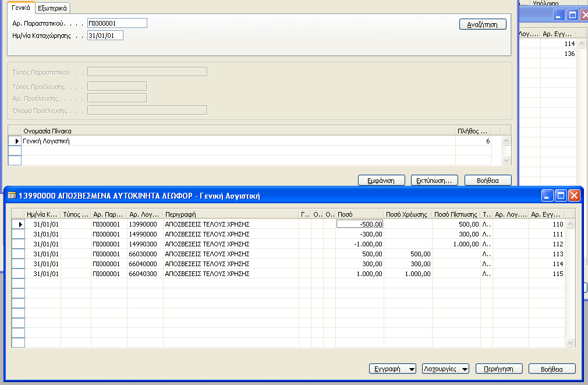Click the Ποσό Χρέωσης column header
This screenshot has height=385, width=588.
pyautogui.click(x=408, y=214)
